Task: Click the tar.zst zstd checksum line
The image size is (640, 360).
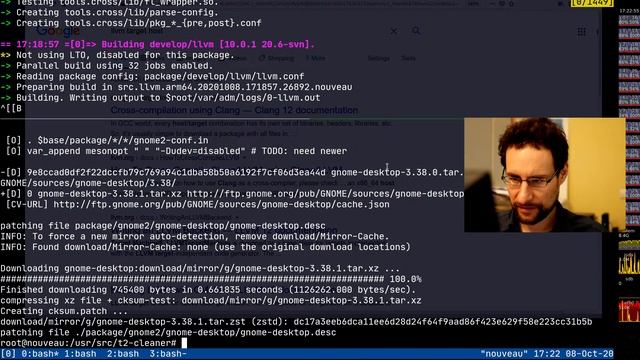Action: pyautogui.click(x=296, y=322)
